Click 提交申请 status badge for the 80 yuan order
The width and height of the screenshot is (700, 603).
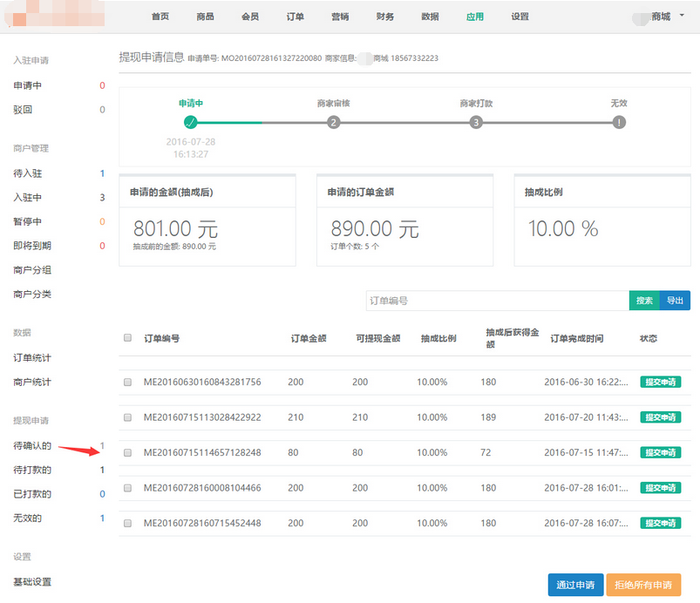coord(661,453)
